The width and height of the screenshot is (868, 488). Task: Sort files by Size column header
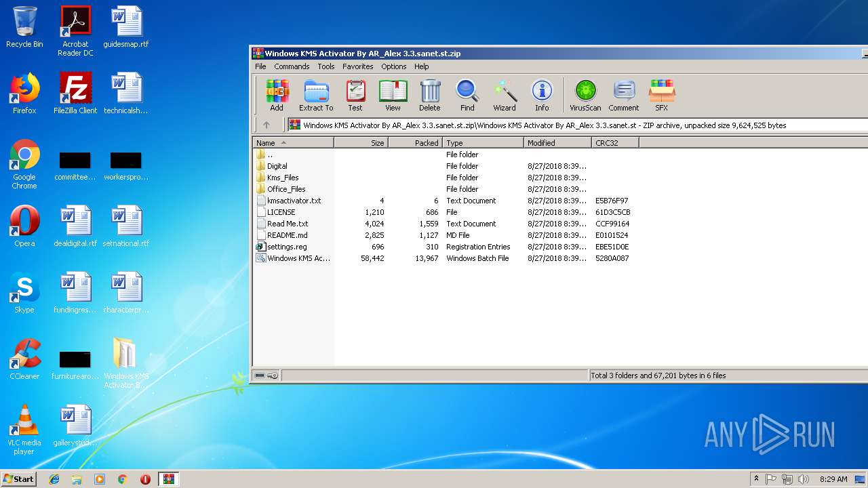(361, 142)
